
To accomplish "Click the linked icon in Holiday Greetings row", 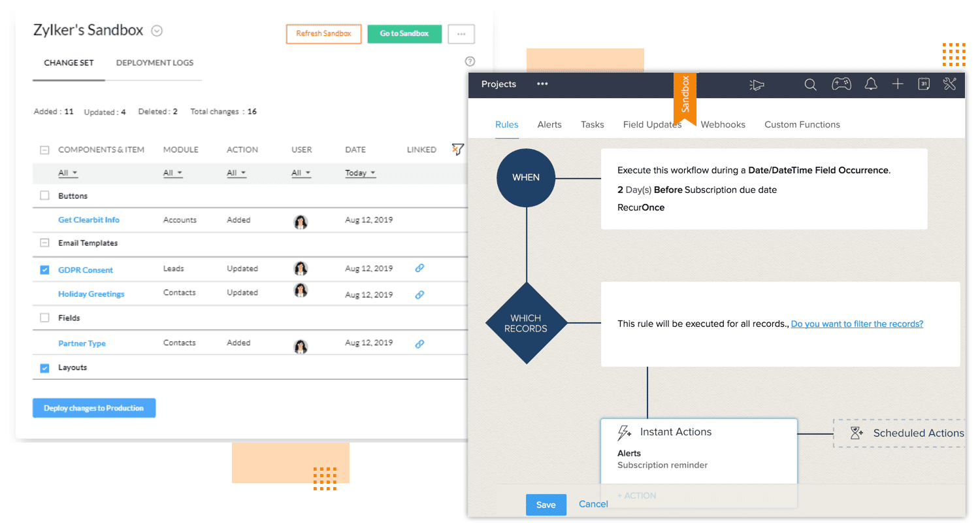I will [x=420, y=294].
